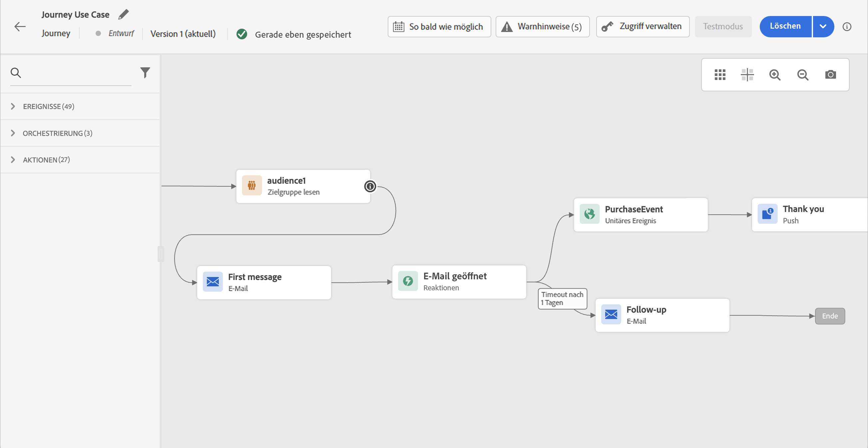Open the dropdown arrow next to Löschen

pyautogui.click(x=822, y=27)
